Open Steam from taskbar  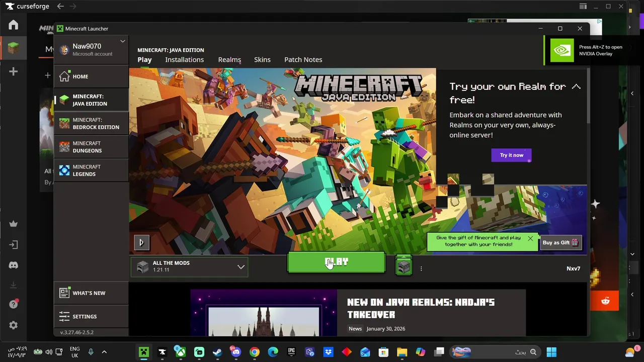pyautogui.click(x=217, y=352)
